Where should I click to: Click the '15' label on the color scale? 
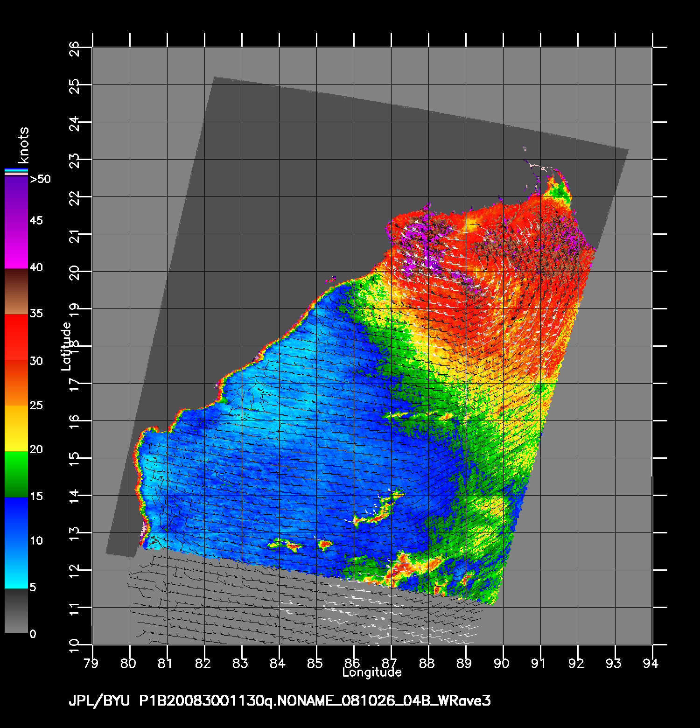coord(36,496)
